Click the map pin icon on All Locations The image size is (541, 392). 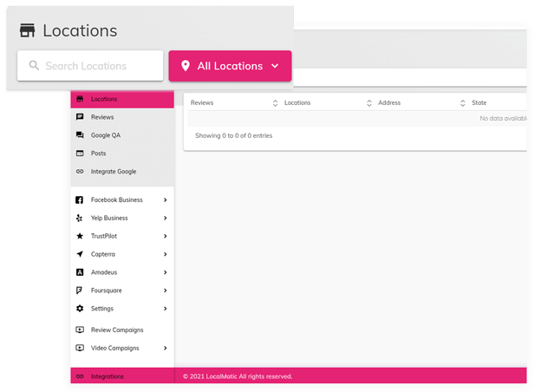tap(186, 66)
